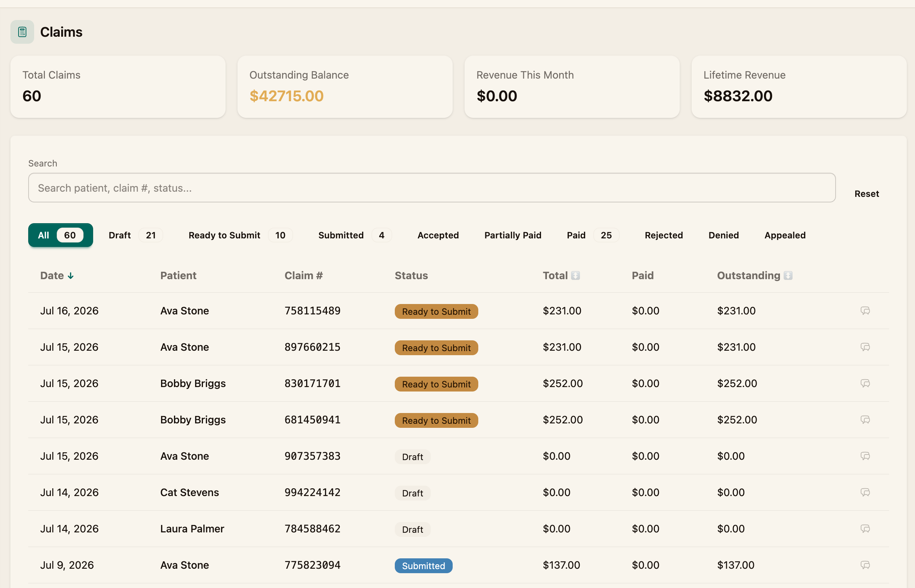Focus the search patient, claim field
915x588 pixels.
pyautogui.click(x=432, y=188)
